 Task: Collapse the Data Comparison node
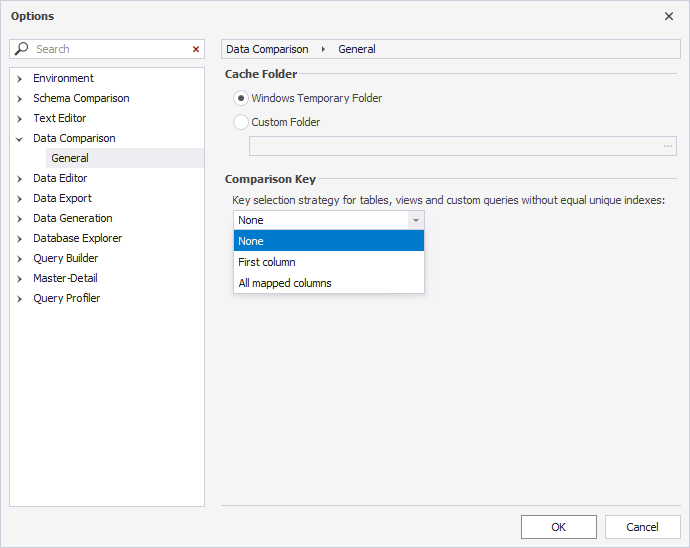pos(19,139)
